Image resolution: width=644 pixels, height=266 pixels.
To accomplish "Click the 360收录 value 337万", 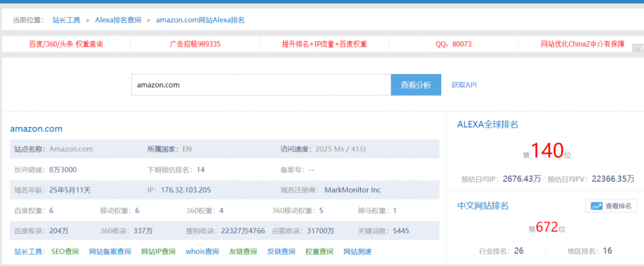I will tap(143, 231).
